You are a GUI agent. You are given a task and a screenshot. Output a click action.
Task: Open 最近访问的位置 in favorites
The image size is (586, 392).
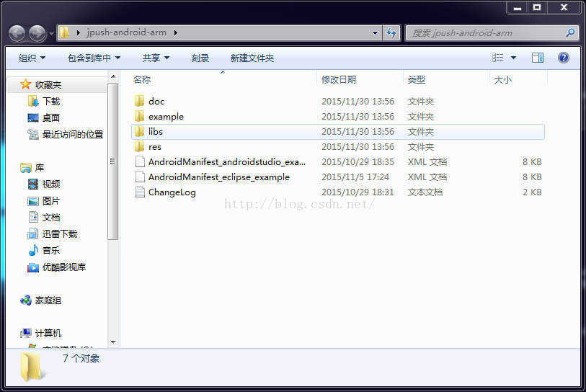(73, 135)
